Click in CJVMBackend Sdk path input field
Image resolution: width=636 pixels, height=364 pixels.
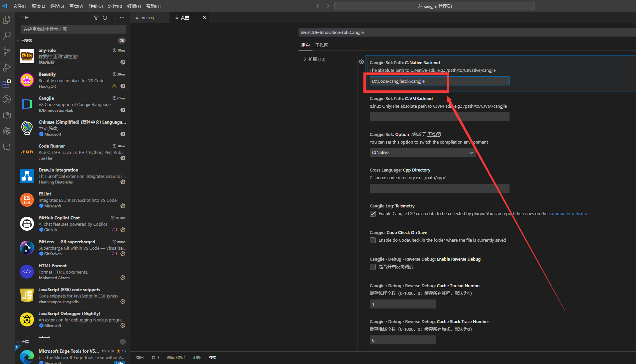pyautogui.click(x=439, y=117)
